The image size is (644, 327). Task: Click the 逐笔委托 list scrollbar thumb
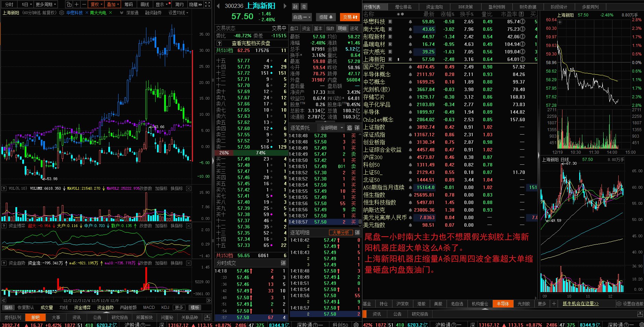pos(360,223)
